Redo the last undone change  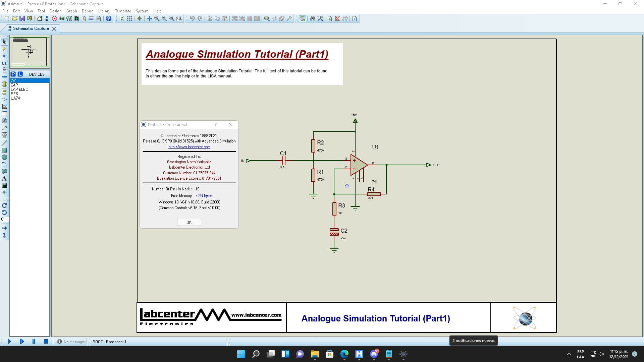200,19
